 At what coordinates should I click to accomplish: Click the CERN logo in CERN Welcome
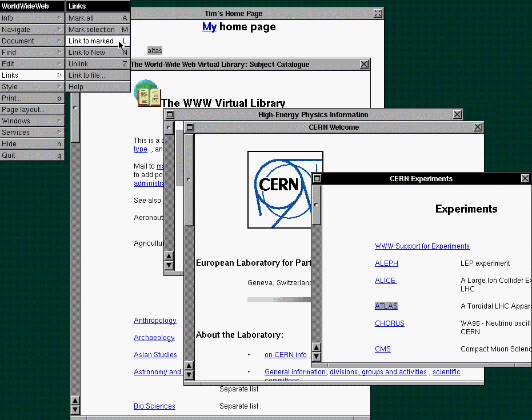[279, 190]
